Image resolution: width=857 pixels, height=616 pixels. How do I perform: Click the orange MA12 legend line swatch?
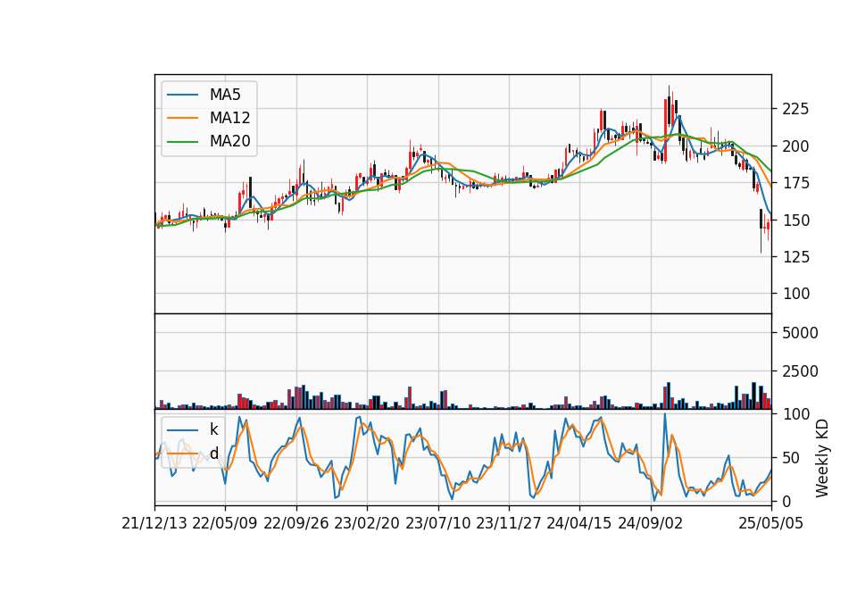coord(182,118)
